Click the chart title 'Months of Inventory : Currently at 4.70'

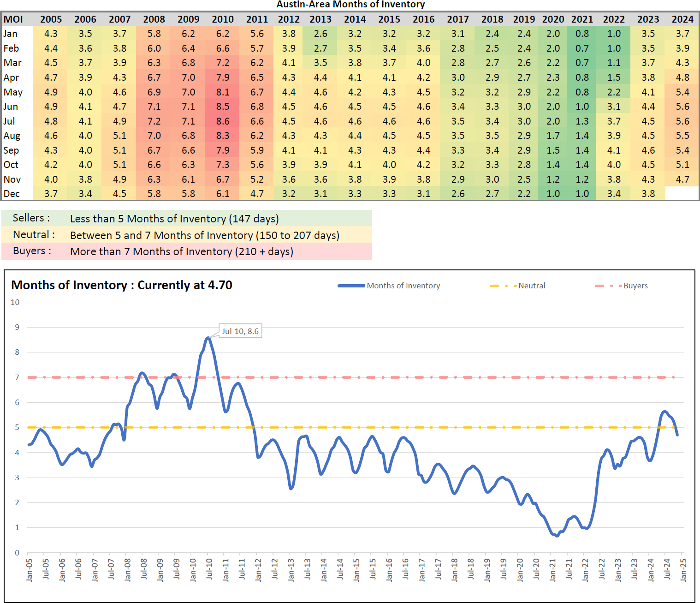point(122,285)
